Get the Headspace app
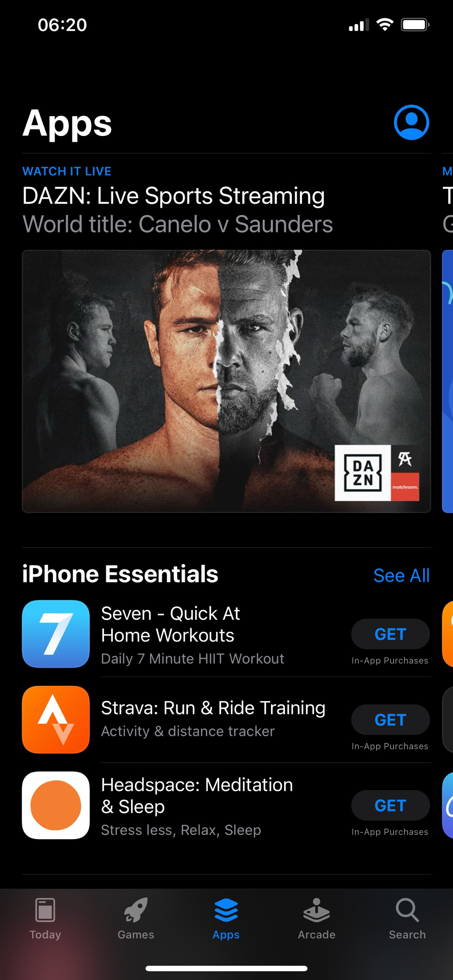The height and width of the screenshot is (980, 453). pos(390,805)
